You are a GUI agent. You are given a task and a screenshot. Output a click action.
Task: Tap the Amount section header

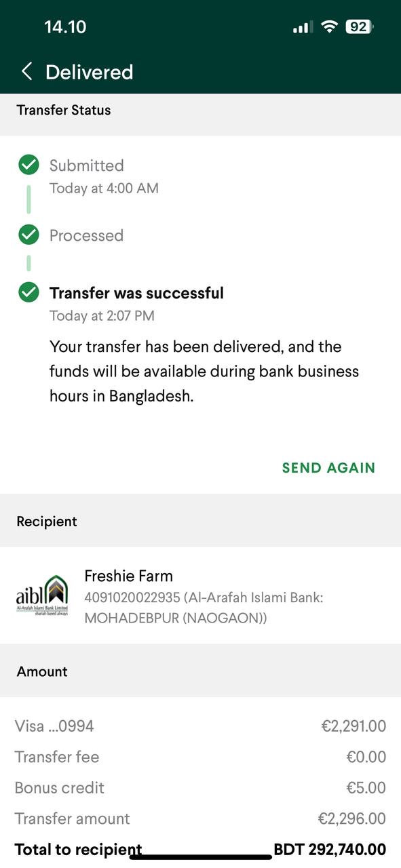point(42,671)
